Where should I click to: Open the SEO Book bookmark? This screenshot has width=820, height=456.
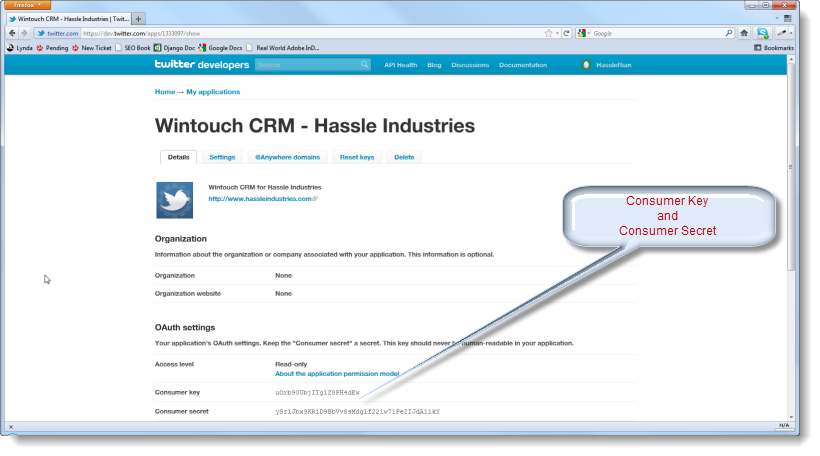click(x=132, y=48)
